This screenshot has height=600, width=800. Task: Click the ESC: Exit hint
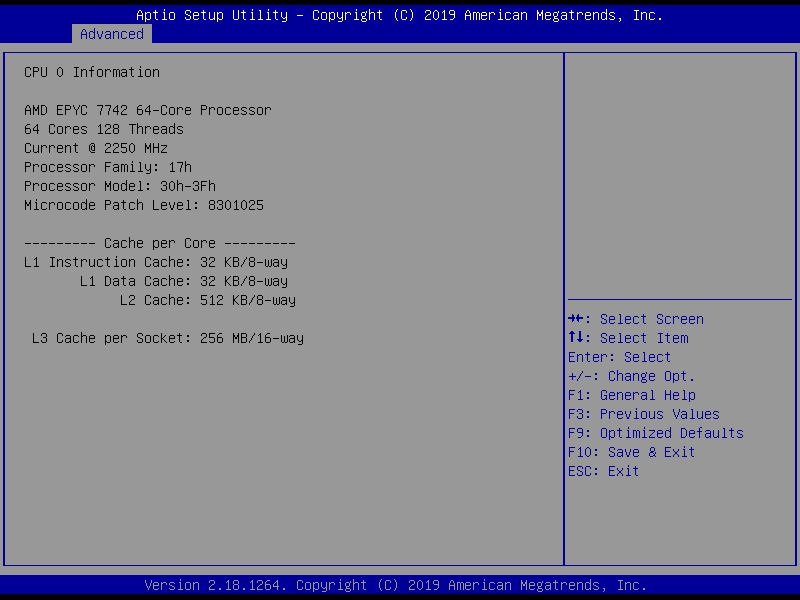point(603,471)
